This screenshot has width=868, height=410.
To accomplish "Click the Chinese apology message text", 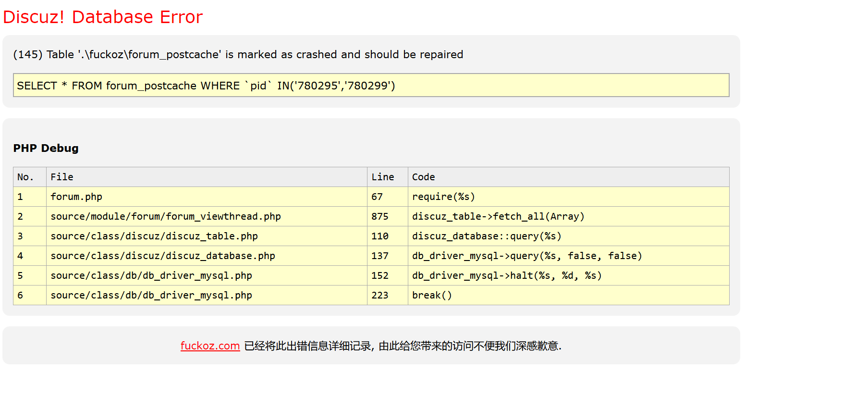I will pos(403,346).
